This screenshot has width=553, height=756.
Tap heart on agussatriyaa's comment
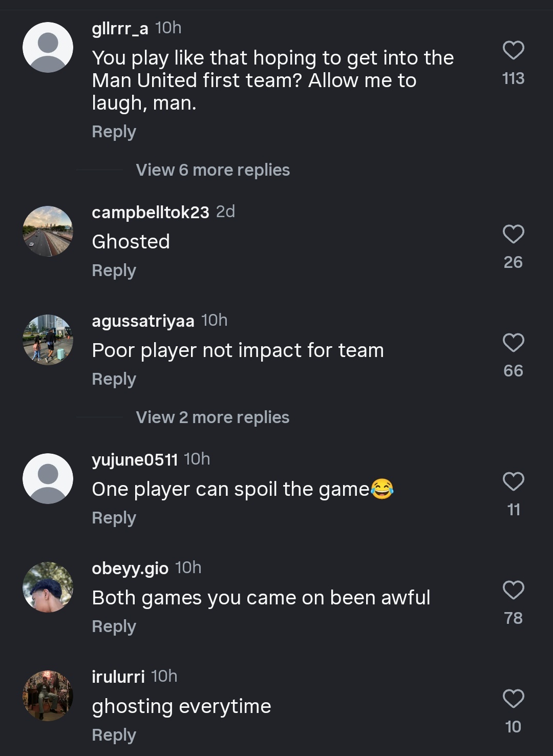(513, 343)
